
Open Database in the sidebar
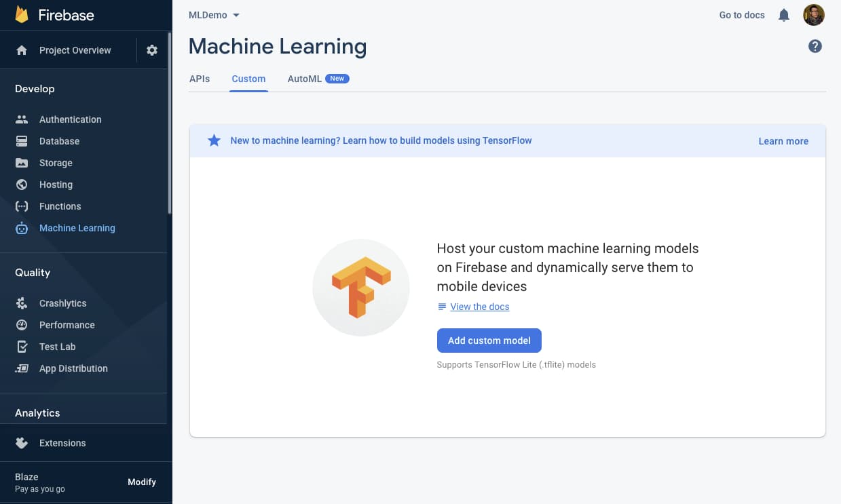pos(60,141)
